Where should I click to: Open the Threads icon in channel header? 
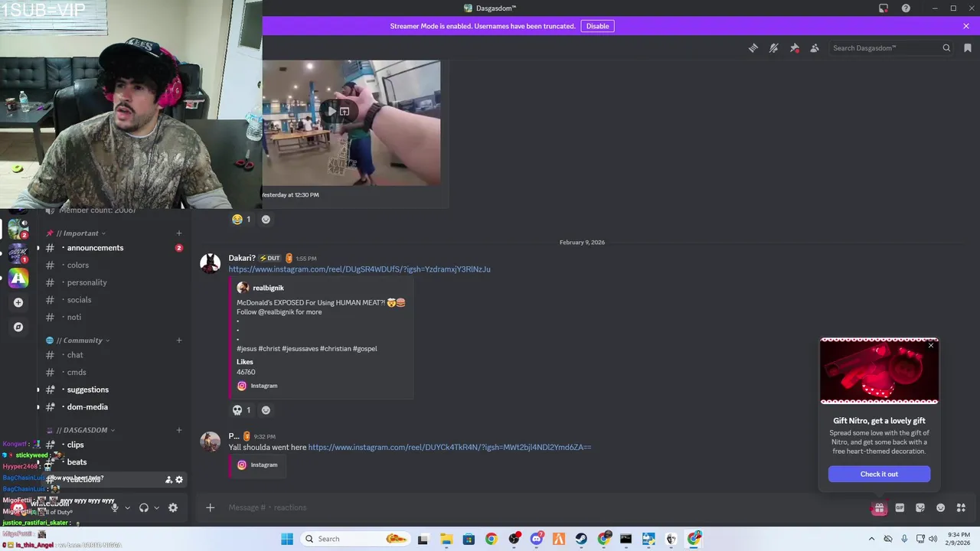tap(753, 48)
